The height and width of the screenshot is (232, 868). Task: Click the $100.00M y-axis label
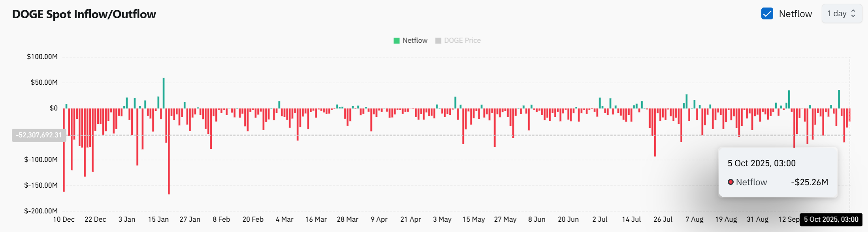(x=42, y=57)
